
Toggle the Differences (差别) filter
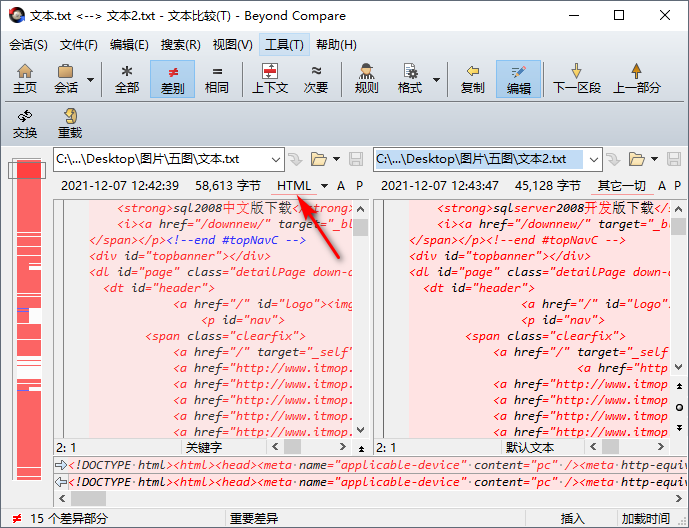172,79
